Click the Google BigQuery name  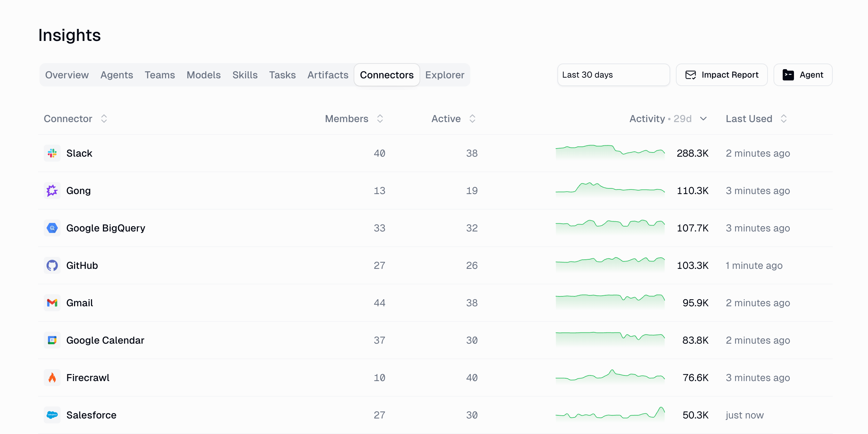point(106,228)
